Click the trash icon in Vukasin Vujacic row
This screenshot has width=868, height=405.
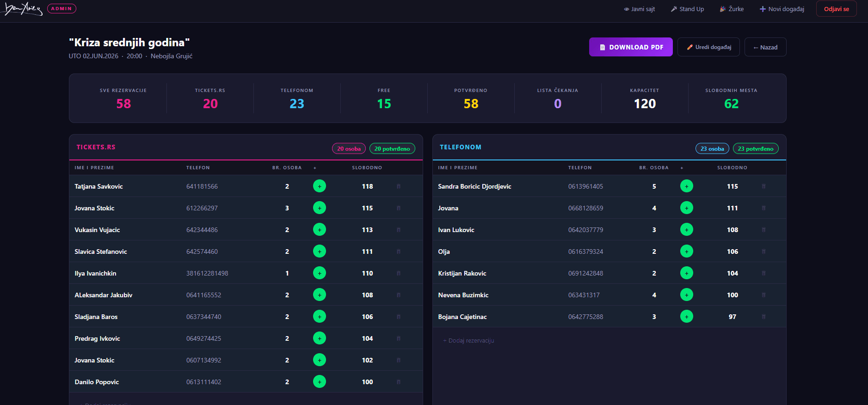tap(399, 230)
